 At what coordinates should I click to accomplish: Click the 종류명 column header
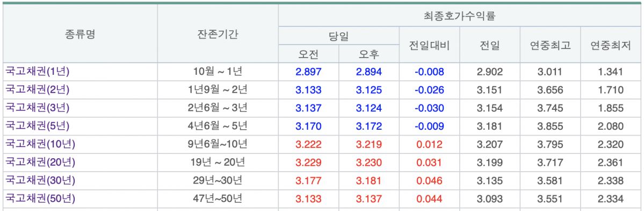click(x=80, y=34)
